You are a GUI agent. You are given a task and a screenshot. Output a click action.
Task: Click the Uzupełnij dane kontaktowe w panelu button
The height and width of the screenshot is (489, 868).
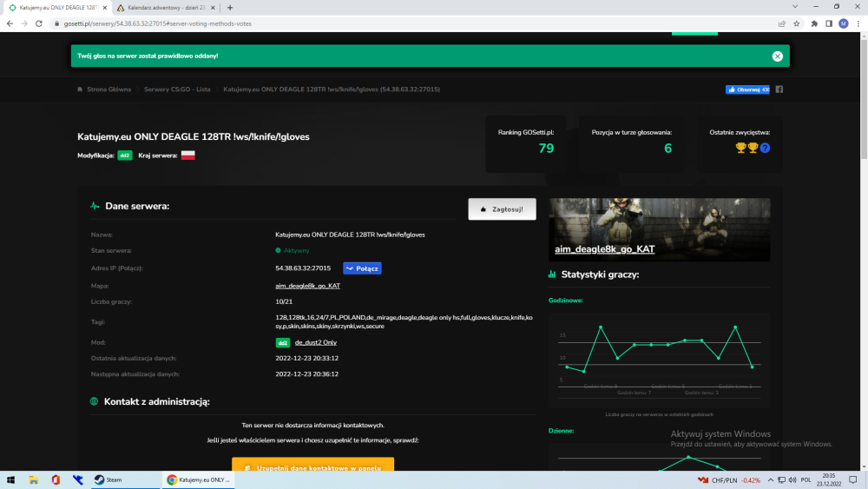[312, 466]
